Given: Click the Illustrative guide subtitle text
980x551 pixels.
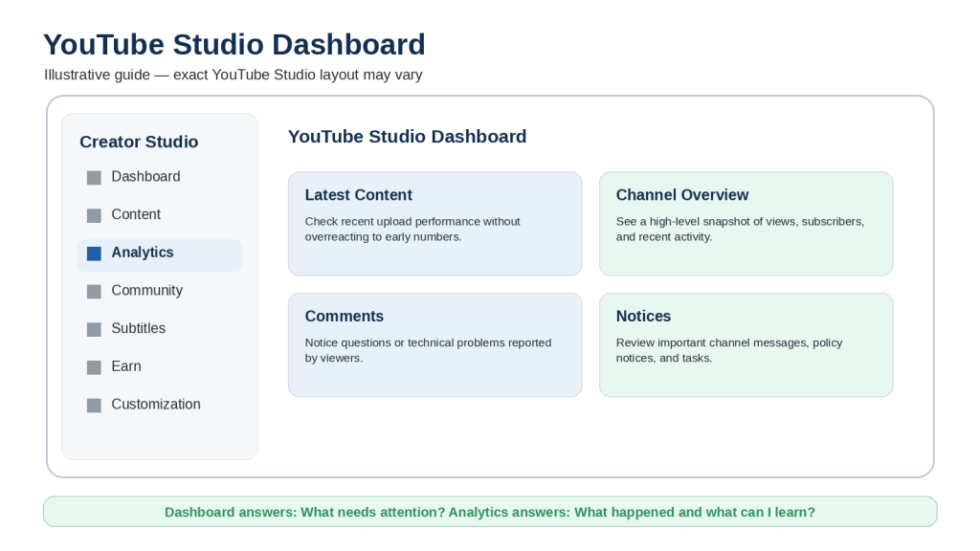Looking at the screenshot, I should coord(234,75).
